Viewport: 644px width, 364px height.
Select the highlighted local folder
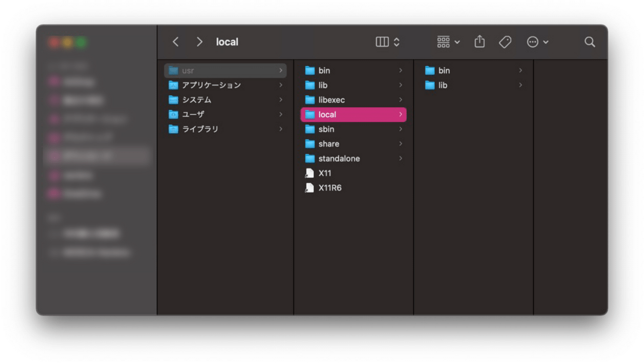353,114
